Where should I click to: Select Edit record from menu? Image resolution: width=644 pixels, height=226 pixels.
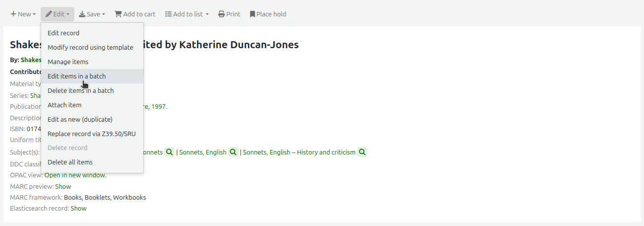click(x=63, y=33)
